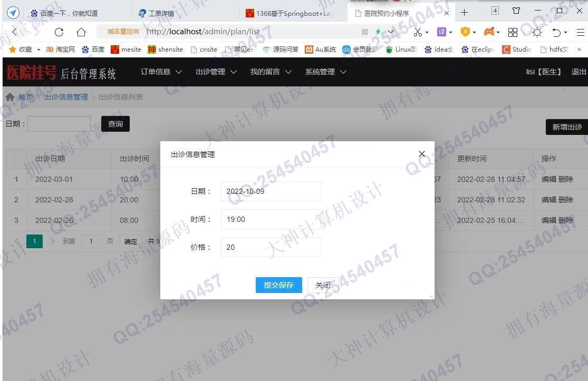
Task: Click 删除 in the 20:00 row
Action: [565, 200]
